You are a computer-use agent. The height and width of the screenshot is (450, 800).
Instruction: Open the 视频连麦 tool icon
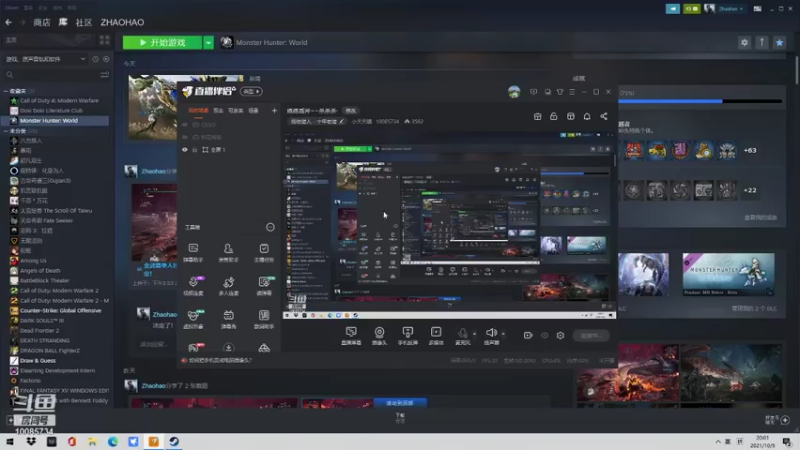[x=193, y=286]
